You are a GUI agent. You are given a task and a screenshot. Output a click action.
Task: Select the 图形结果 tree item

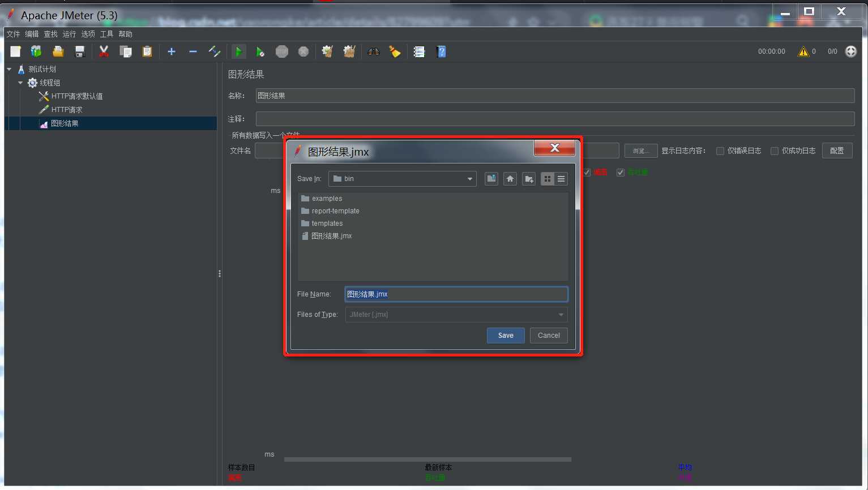59,123
